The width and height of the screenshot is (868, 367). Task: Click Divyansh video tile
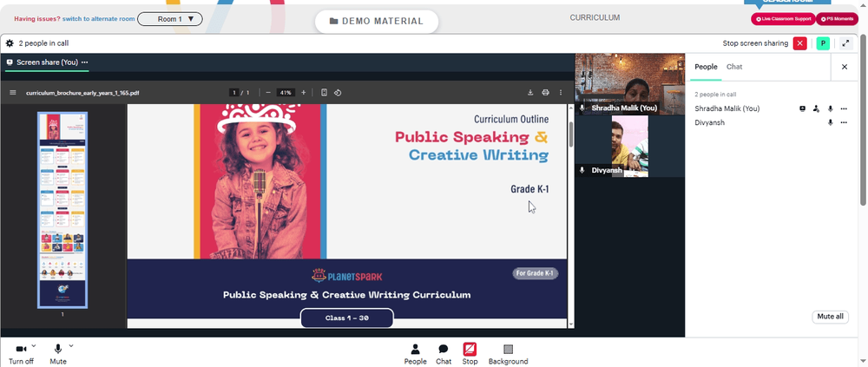point(630,146)
